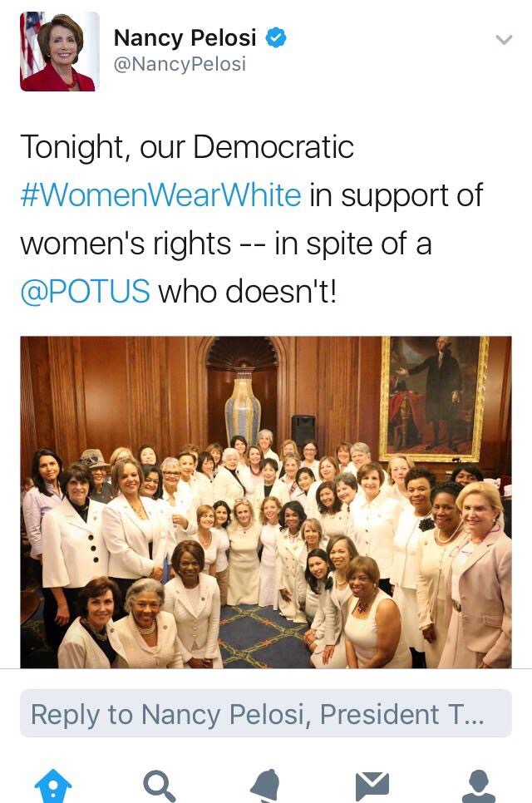Open the Home timeline tab icon
The height and width of the screenshot is (803, 532).
[53, 786]
